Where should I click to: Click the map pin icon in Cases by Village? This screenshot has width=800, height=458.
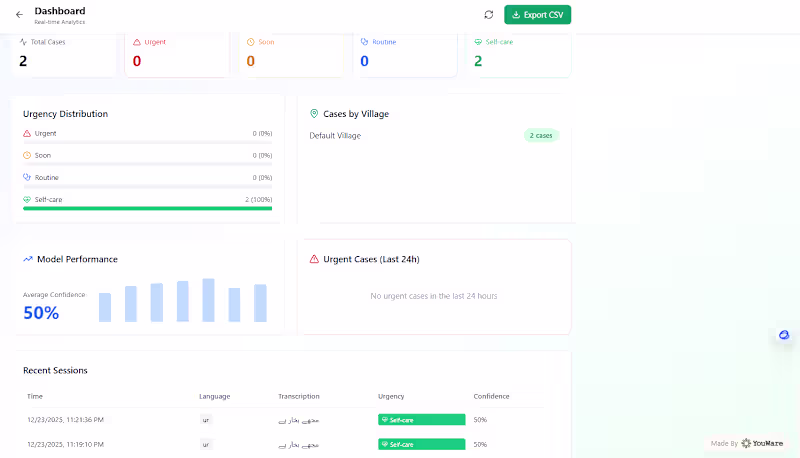[x=314, y=114]
